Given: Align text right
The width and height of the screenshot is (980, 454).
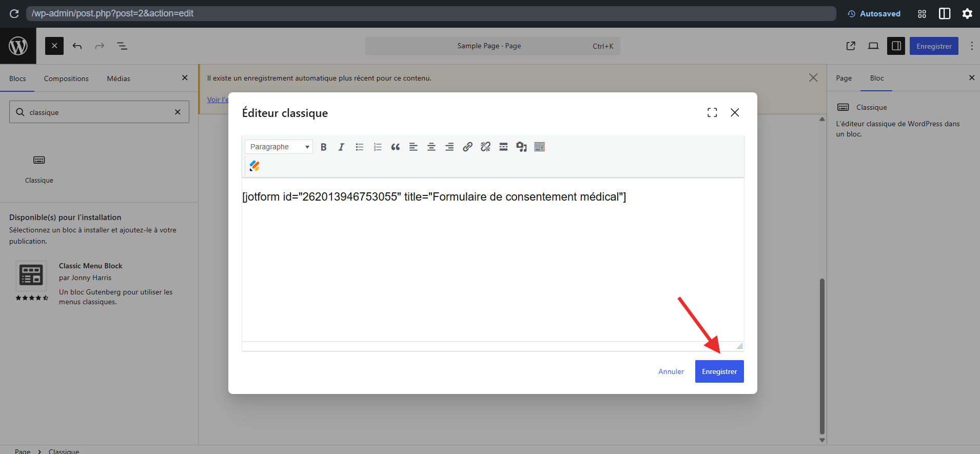Looking at the screenshot, I should pyautogui.click(x=449, y=147).
